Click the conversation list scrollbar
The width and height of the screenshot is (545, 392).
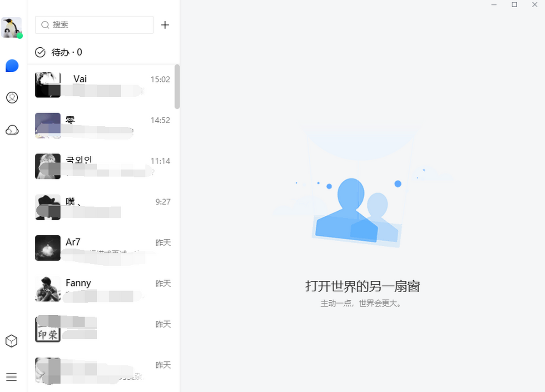[x=177, y=86]
